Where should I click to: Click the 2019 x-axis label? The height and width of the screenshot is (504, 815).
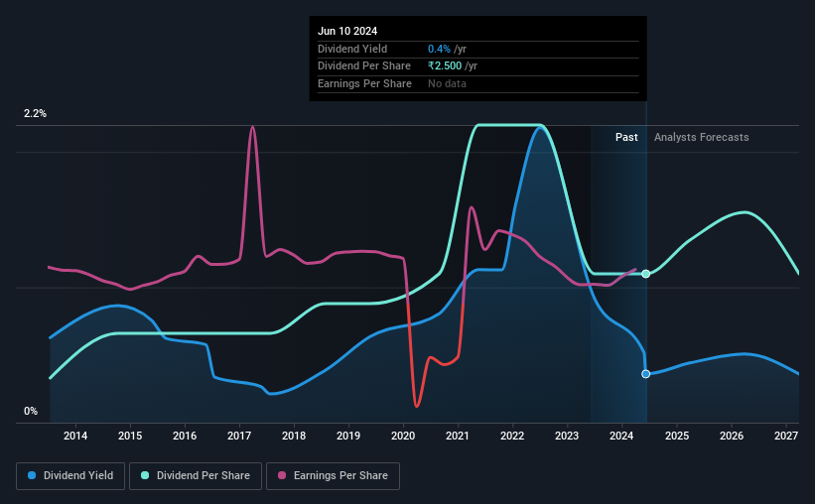348,436
